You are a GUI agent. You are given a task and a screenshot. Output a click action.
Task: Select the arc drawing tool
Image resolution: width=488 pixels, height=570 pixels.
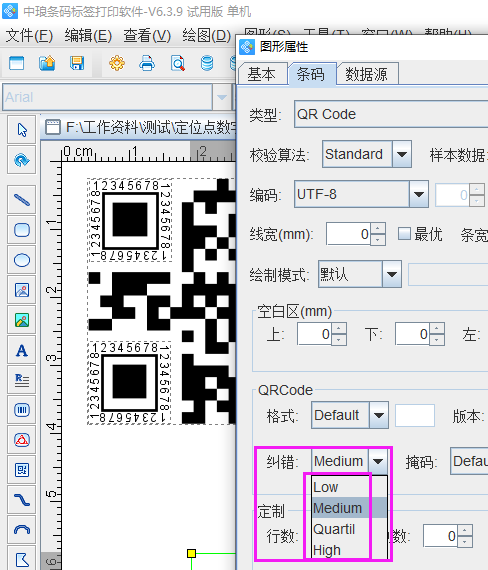point(22,530)
